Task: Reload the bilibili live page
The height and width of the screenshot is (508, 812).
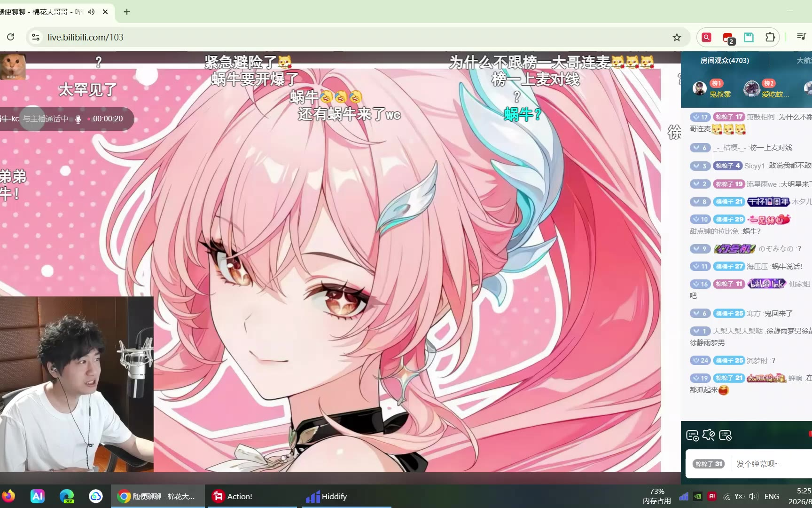Action: pos(11,37)
